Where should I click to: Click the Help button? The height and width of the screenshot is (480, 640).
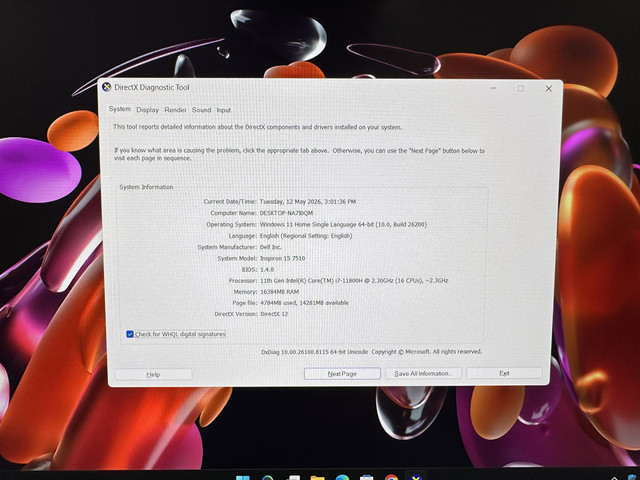[x=153, y=374]
